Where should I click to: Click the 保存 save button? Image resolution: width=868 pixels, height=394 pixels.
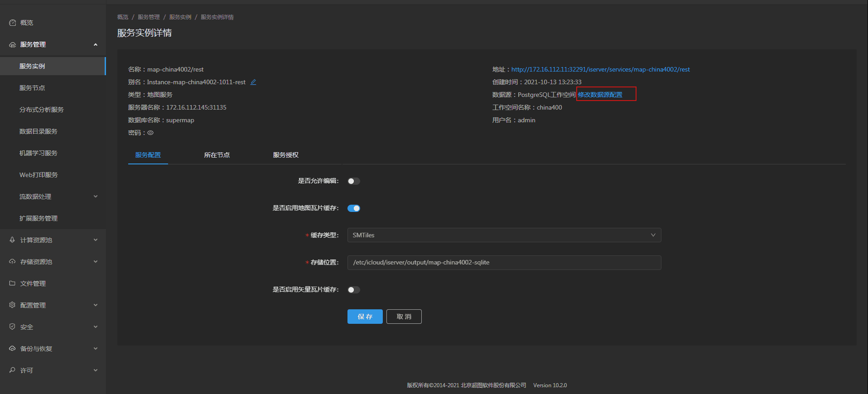365,317
